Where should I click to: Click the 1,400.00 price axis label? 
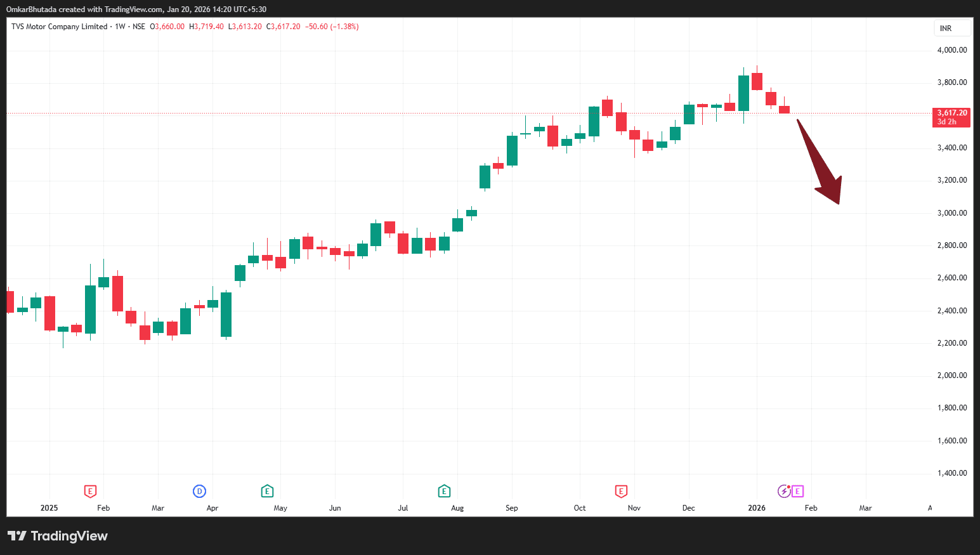click(952, 473)
